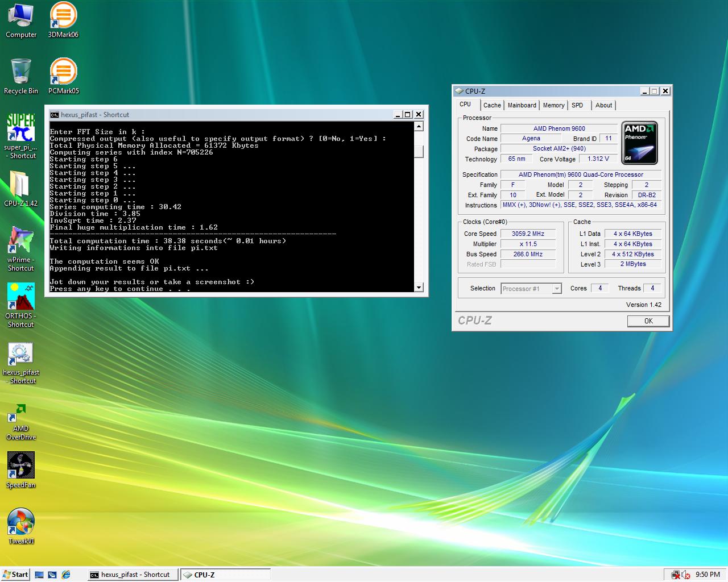Launch AMD OverDrive
This screenshot has width=728, height=582.
tap(21, 422)
